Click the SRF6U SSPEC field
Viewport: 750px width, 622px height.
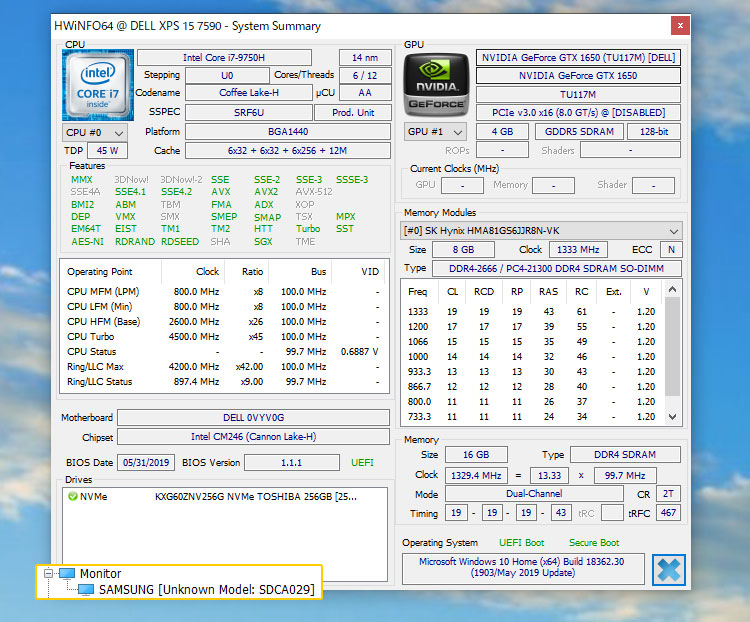point(249,112)
